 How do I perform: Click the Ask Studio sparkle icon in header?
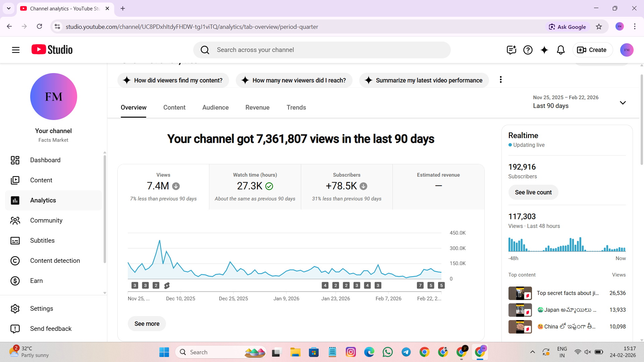pyautogui.click(x=544, y=50)
